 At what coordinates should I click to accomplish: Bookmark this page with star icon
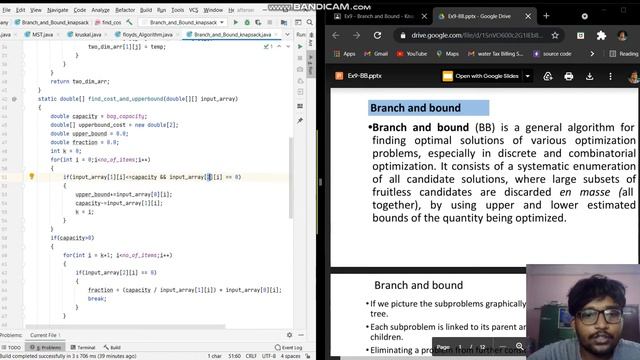click(555, 36)
